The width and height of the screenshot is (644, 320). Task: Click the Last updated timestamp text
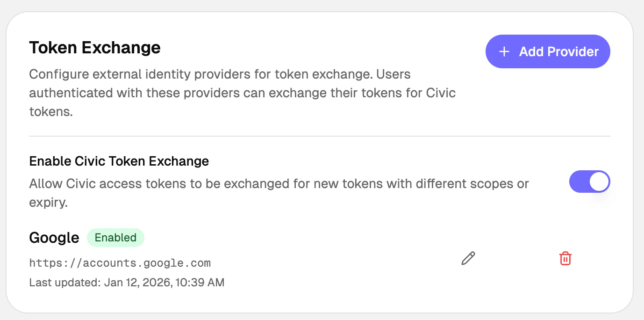(x=127, y=282)
